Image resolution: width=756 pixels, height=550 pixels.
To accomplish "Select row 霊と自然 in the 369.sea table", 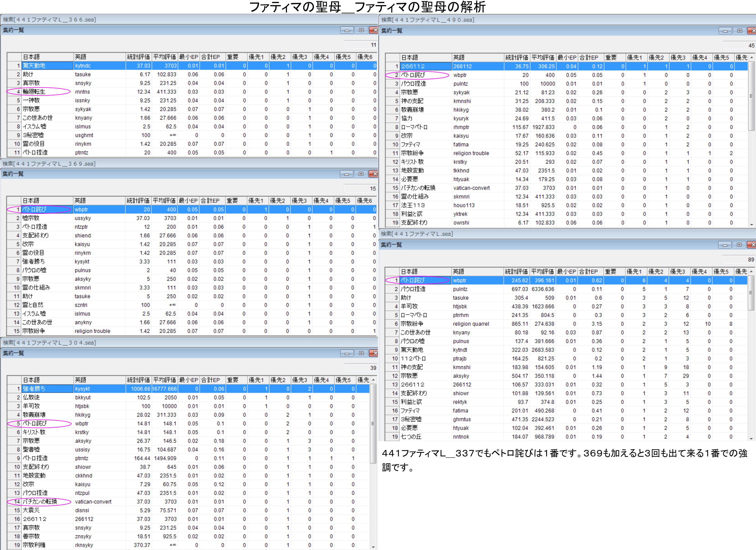I will coord(192,305).
